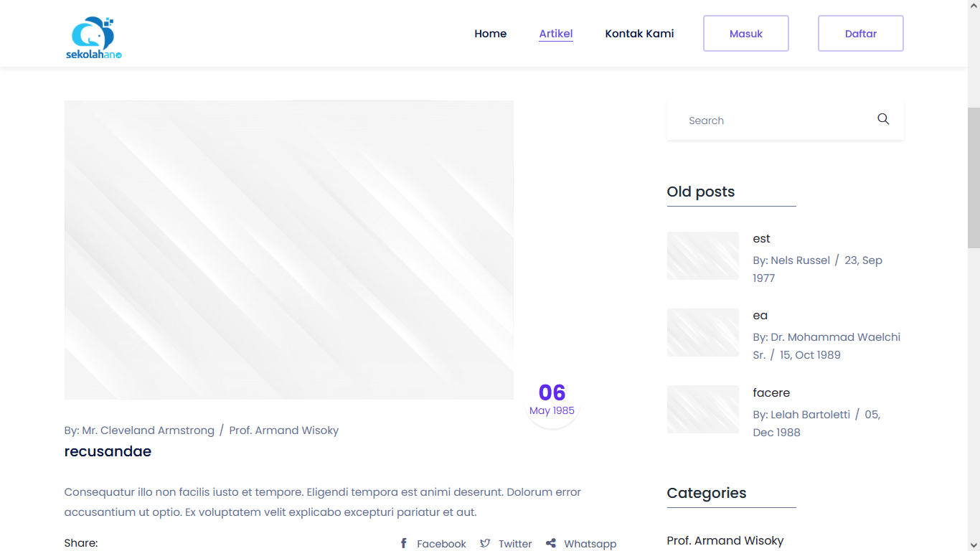The width and height of the screenshot is (980, 551).
Task: Share the post via Twitter icon
Action: 485,544
